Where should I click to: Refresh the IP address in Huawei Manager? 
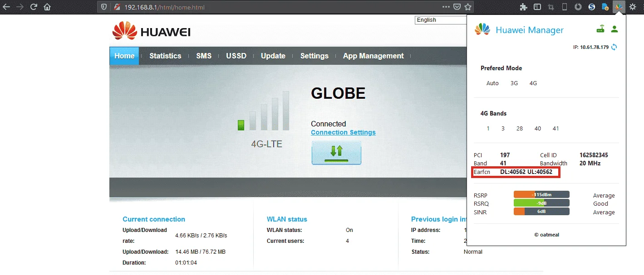(614, 47)
